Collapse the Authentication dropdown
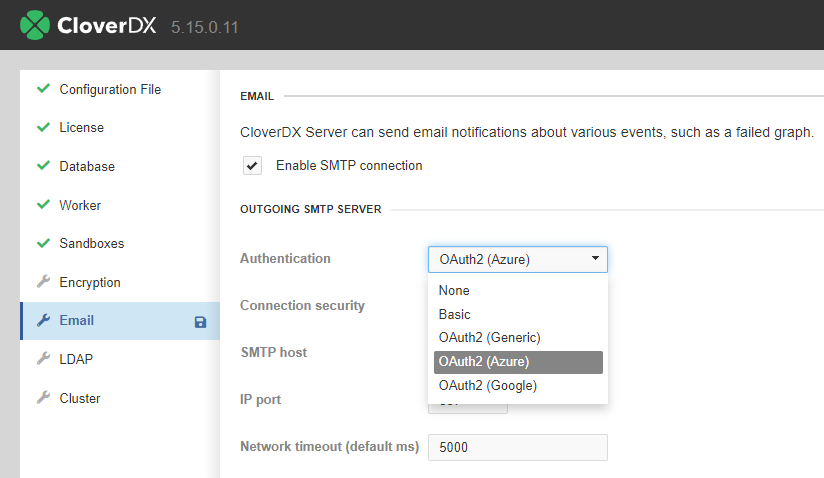Image resolution: width=824 pixels, height=478 pixels. point(517,260)
